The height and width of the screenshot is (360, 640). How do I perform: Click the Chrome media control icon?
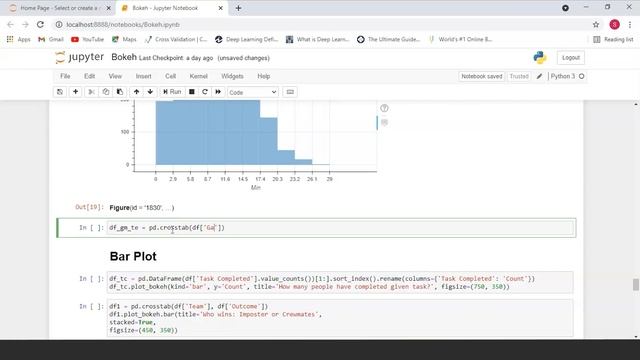565,8
